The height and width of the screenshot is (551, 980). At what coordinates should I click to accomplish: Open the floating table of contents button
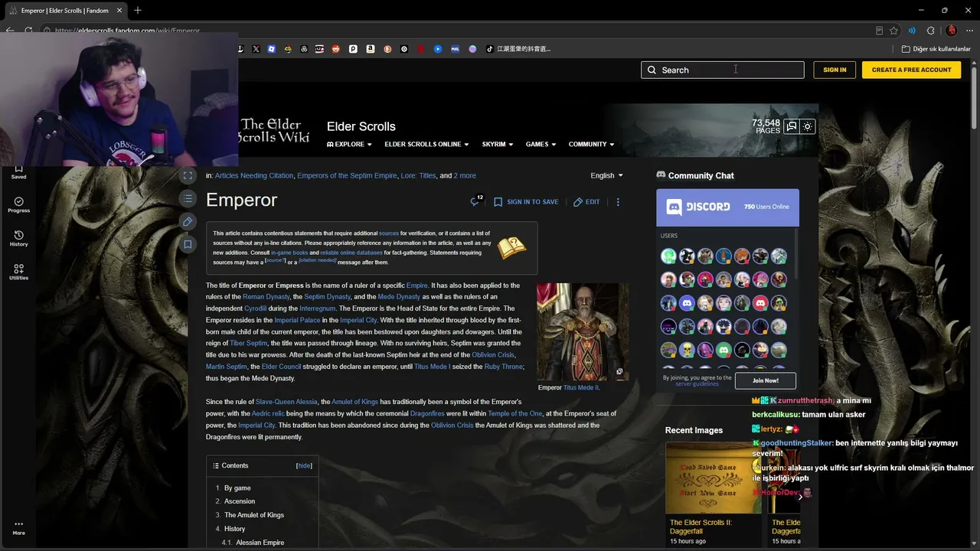[x=188, y=199]
